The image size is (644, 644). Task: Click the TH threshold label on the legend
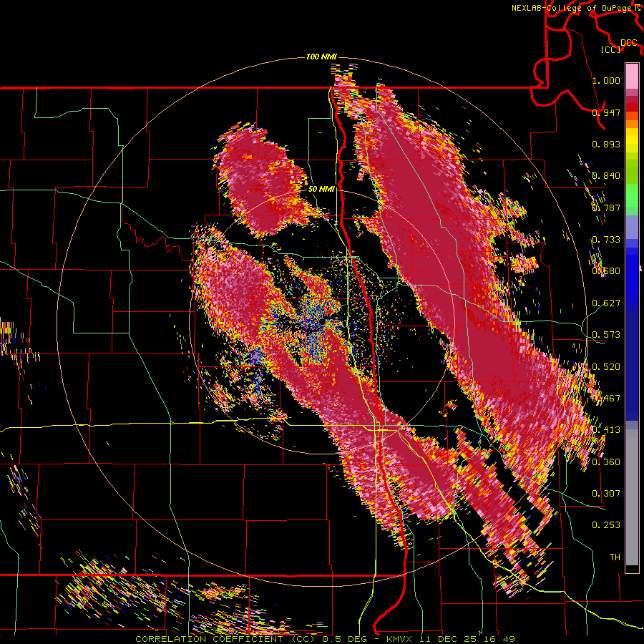tap(615, 557)
